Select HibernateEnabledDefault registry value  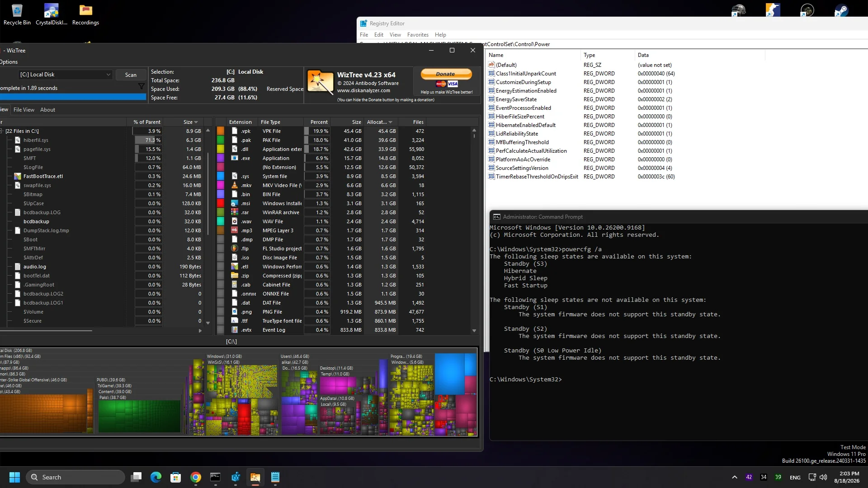(525, 125)
